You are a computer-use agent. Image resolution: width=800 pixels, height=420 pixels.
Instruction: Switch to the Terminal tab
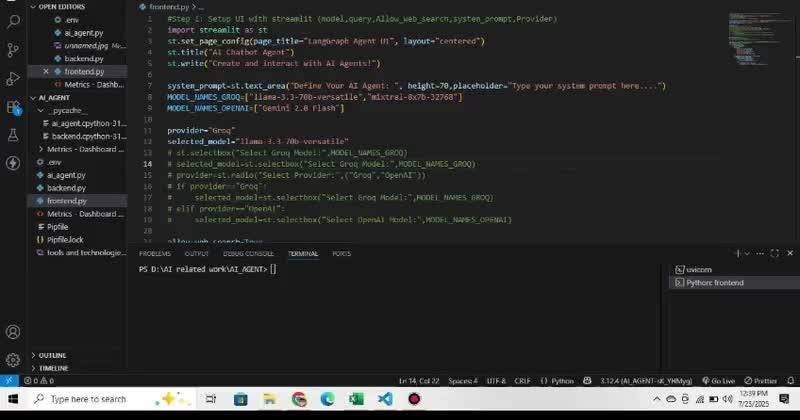(303, 254)
